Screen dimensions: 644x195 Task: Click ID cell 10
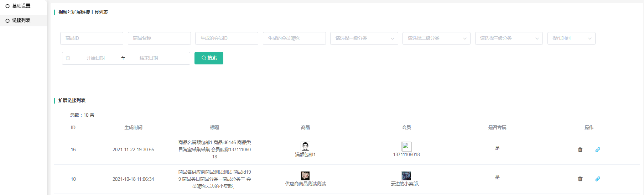pyautogui.click(x=73, y=179)
